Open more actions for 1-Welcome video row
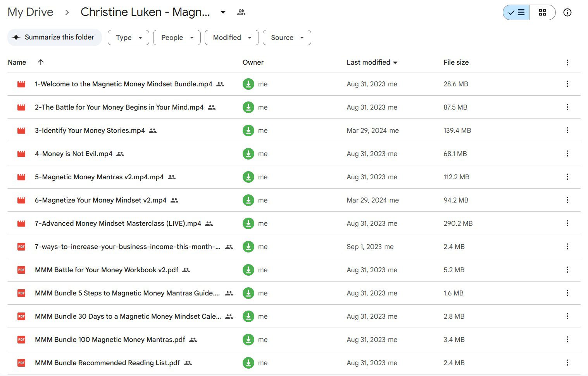The image size is (588, 376). click(567, 84)
